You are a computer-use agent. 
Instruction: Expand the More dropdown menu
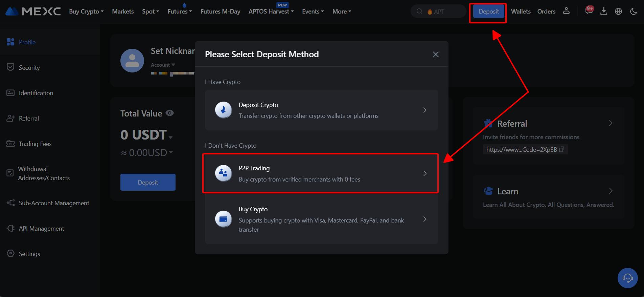(342, 12)
